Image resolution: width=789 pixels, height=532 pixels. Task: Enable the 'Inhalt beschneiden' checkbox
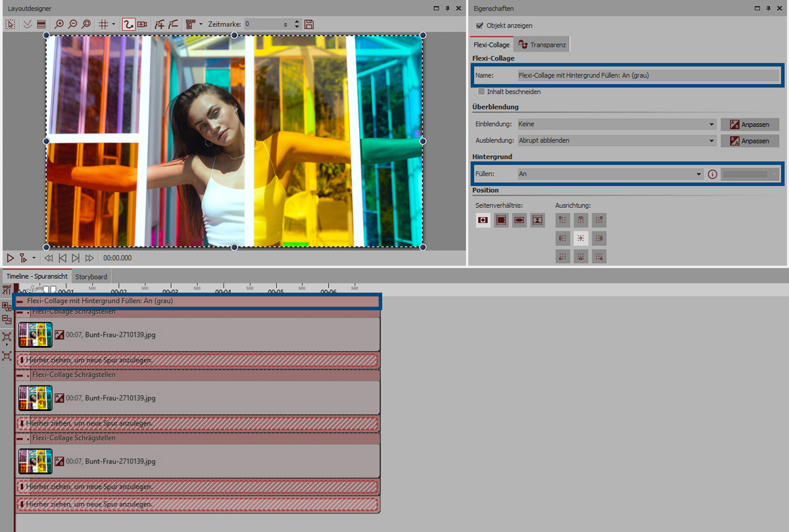tap(481, 92)
